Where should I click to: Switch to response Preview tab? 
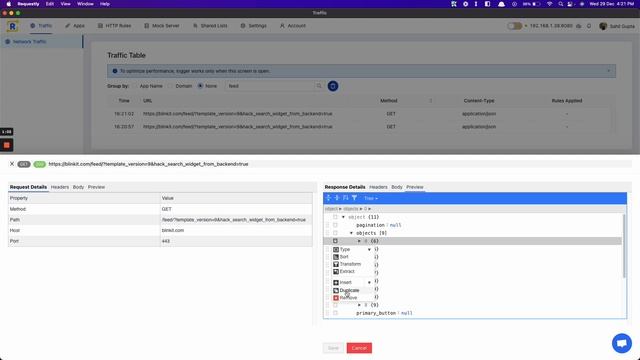click(x=415, y=187)
